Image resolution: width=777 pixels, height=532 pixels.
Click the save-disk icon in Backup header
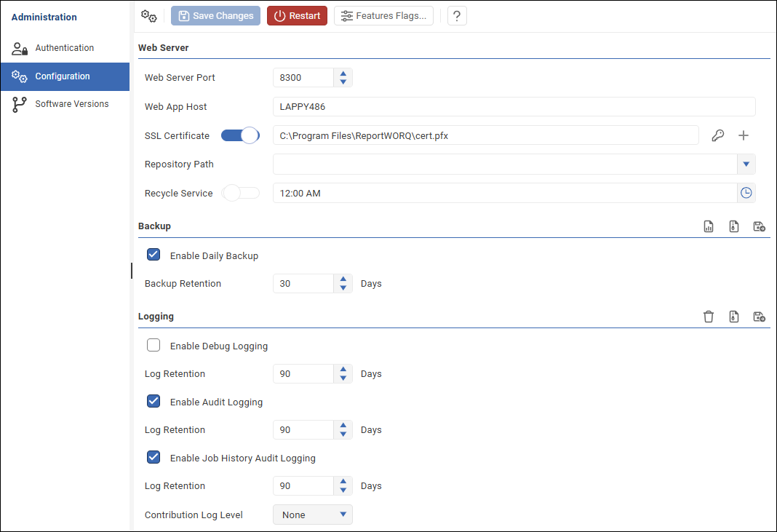(x=759, y=226)
